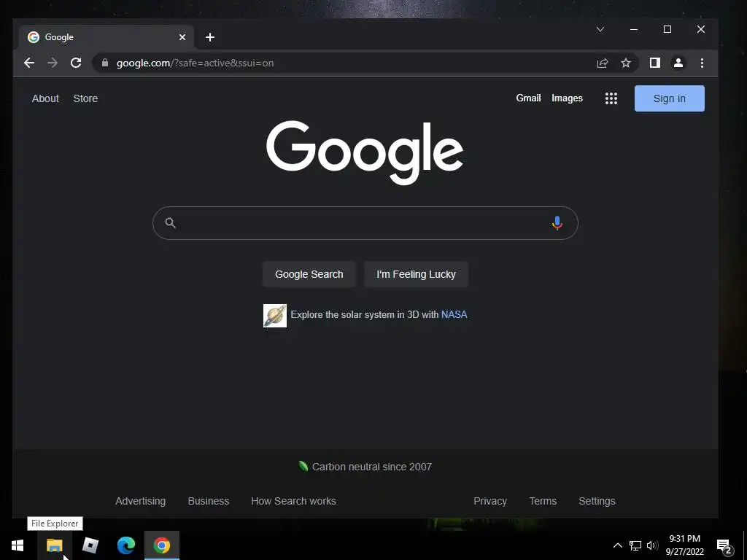The width and height of the screenshot is (747, 560).
Task: Click I'm Feeling Lucky button
Action: (x=416, y=274)
